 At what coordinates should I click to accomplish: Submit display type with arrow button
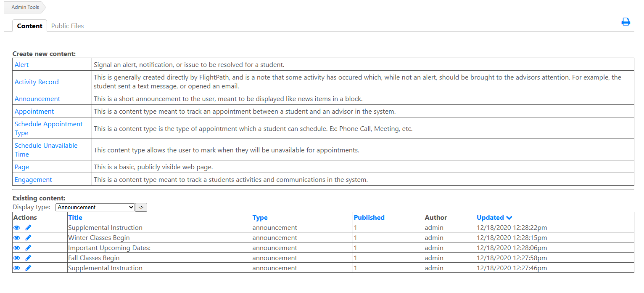point(141,207)
